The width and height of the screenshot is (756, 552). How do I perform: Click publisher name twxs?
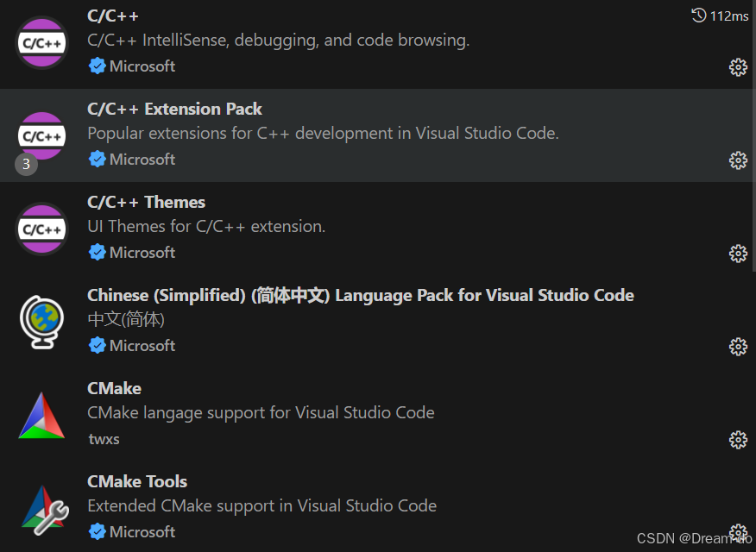click(x=104, y=439)
